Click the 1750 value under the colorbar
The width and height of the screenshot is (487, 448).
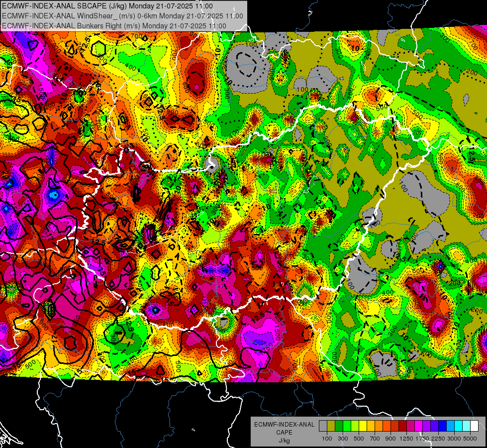coord(423,439)
